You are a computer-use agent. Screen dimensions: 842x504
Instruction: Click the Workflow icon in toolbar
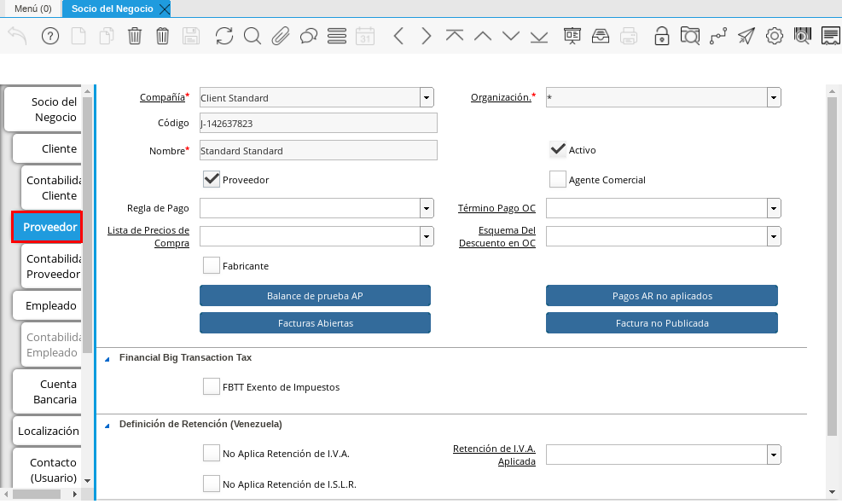717,36
